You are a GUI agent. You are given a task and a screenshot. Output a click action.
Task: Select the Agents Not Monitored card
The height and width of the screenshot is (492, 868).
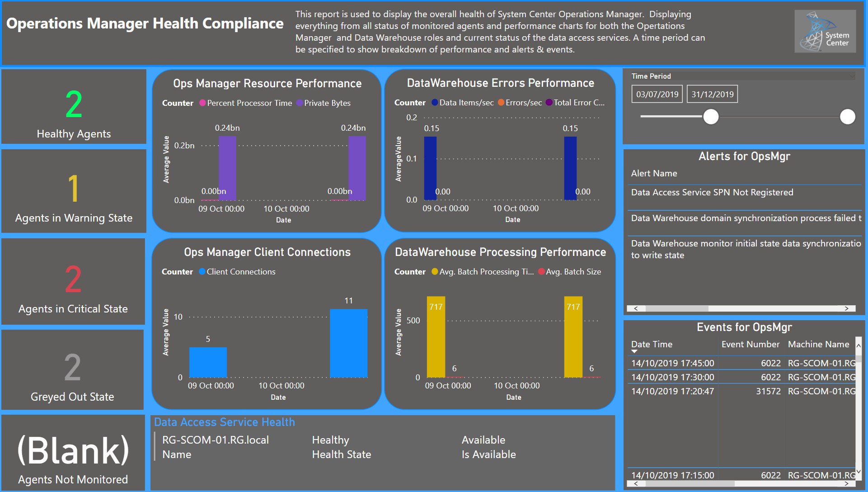pyautogui.click(x=73, y=452)
